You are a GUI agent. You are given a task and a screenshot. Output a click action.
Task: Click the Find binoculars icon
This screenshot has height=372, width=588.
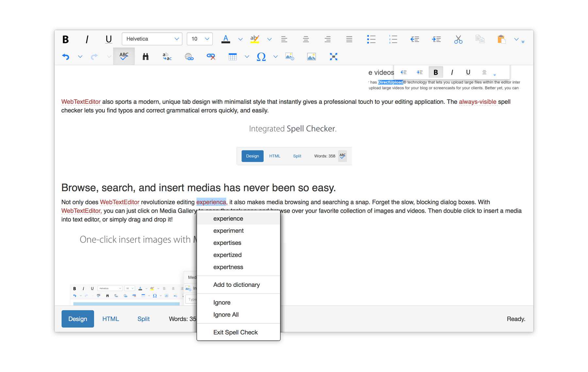click(x=146, y=57)
